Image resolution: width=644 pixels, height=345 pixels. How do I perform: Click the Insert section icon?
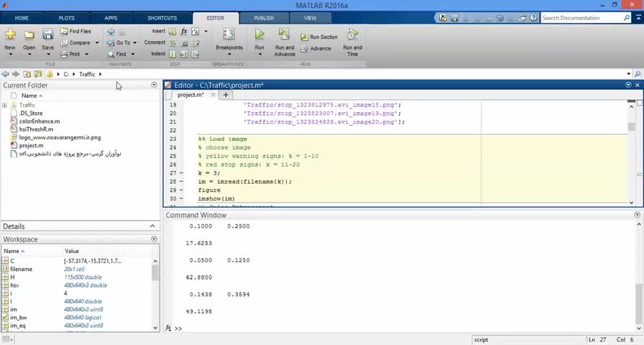point(172,31)
